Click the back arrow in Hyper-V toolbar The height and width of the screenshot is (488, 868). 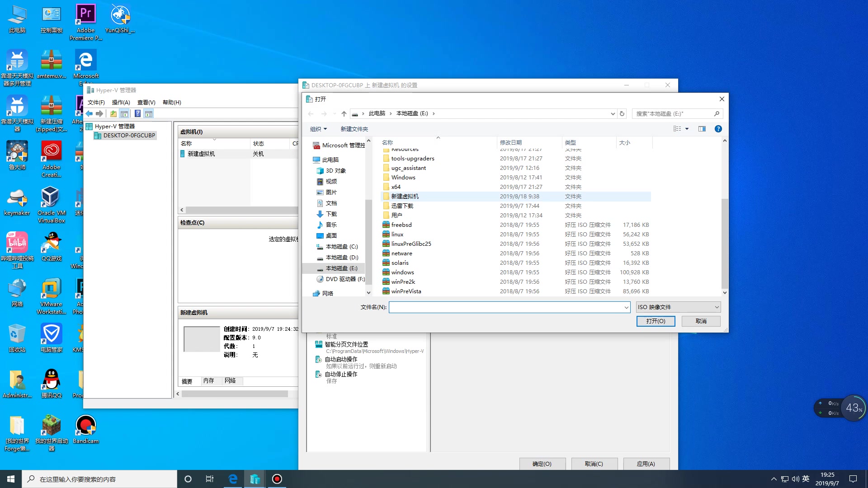(89, 114)
